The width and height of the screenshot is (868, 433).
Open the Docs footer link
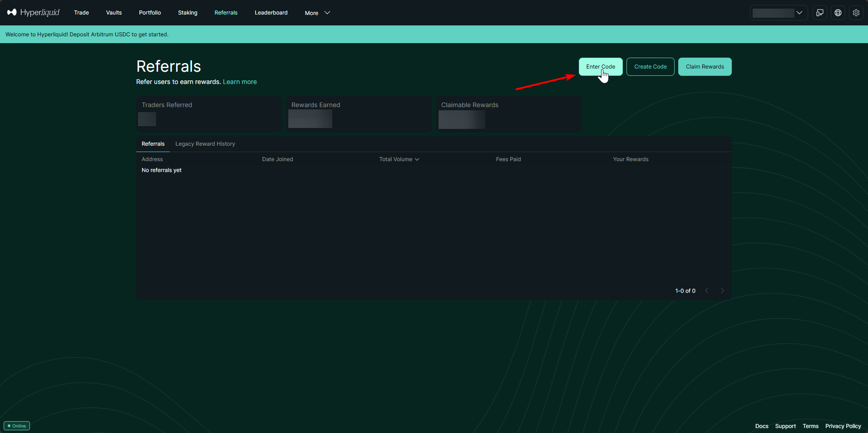coord(762,426)
